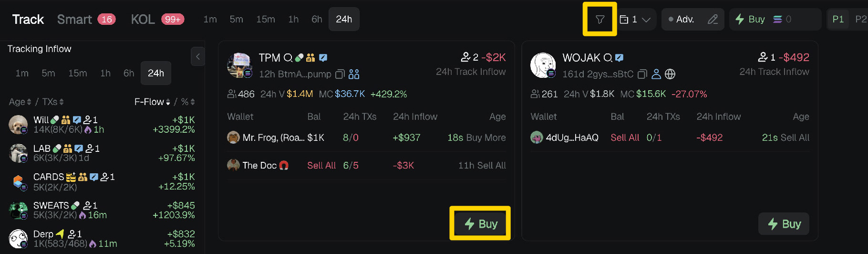Viewport: 868px width, 254px height.
Task: Select the P1 preset toggle
Action: point(838,20)
